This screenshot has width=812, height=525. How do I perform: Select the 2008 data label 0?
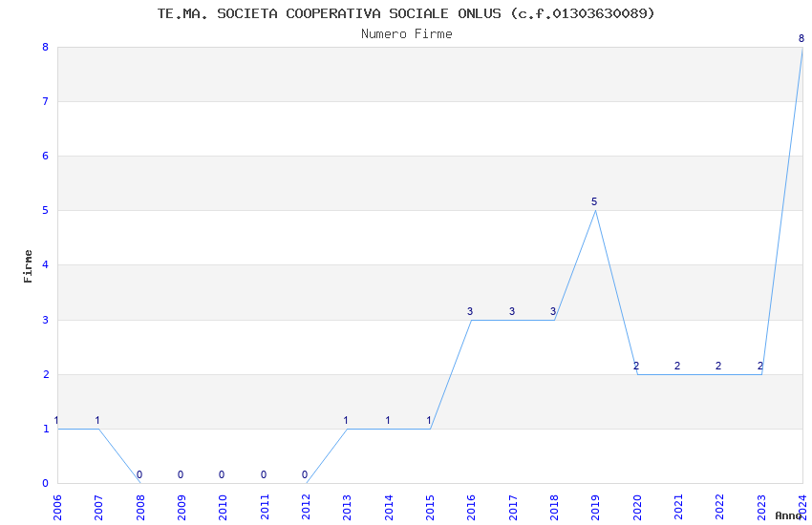[x=139, y=474]
